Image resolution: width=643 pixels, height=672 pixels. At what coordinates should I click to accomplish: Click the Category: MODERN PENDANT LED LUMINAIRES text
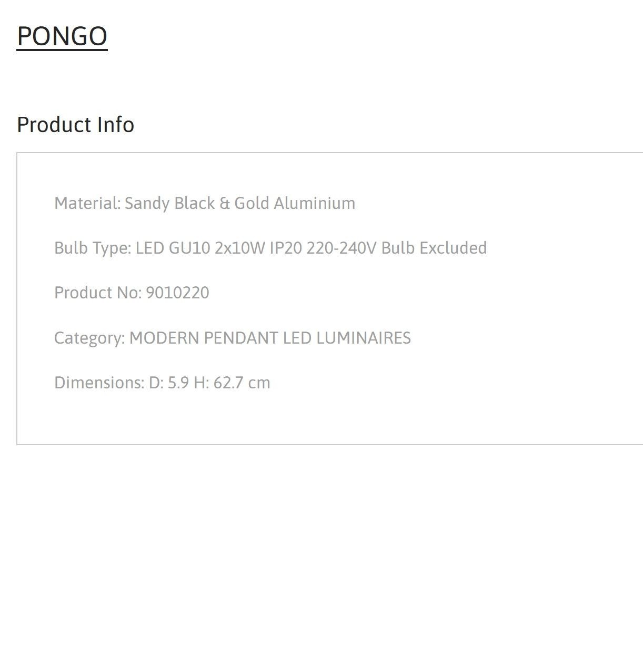[233, 338]
